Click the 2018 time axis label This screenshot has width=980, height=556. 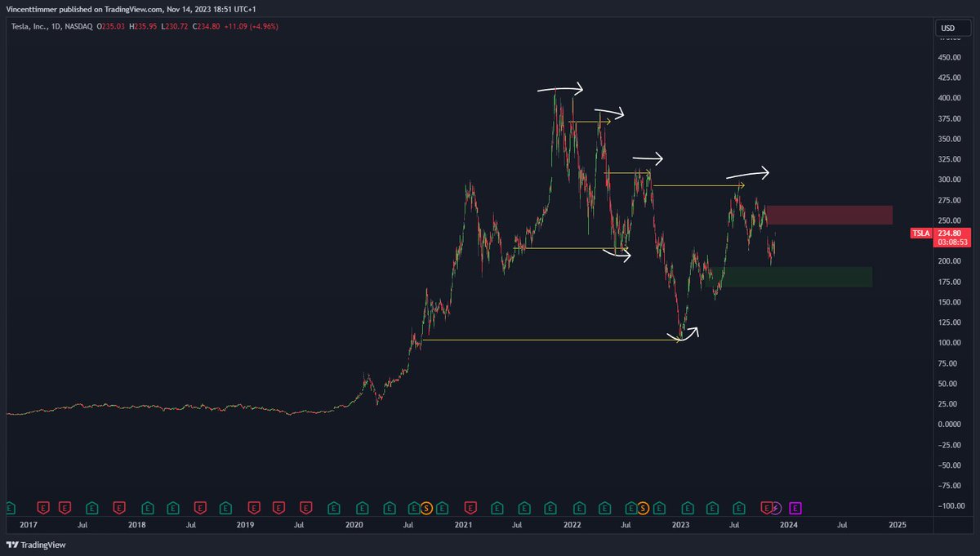point(137,526)
